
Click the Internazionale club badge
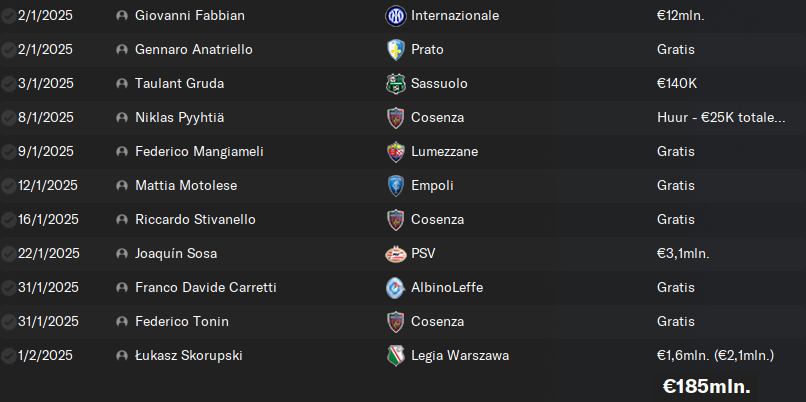(396, 16)
